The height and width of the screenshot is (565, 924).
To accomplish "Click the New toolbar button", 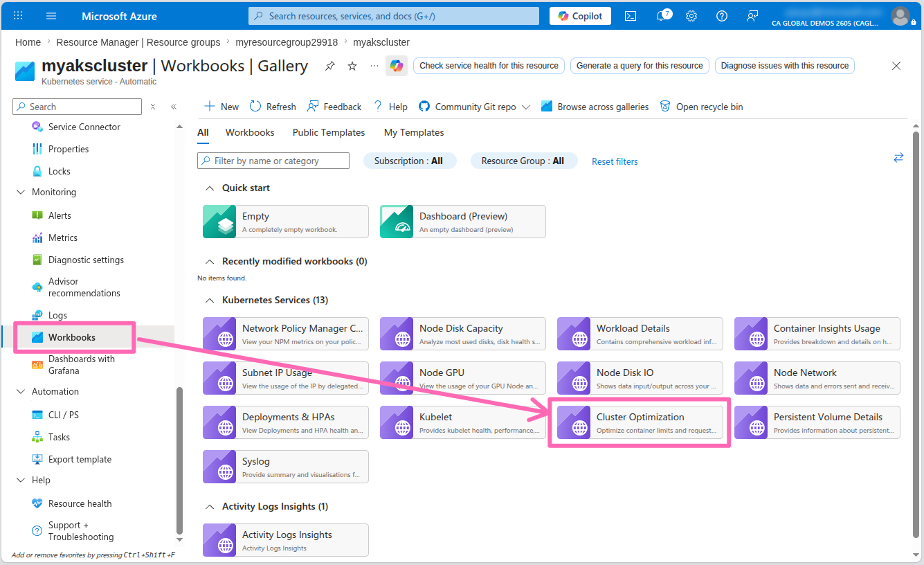I will tap(221, 107).
